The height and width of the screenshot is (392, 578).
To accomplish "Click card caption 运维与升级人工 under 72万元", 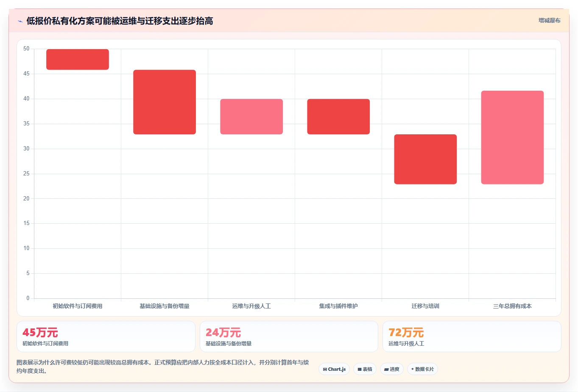I will 406,344.
